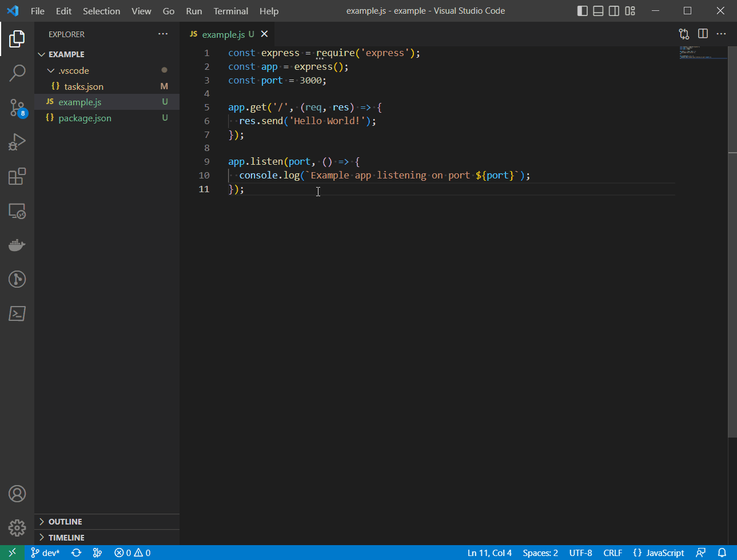Click the dev* branch in status bar
This screenshot has height=560, width=737.
(45, 553)
